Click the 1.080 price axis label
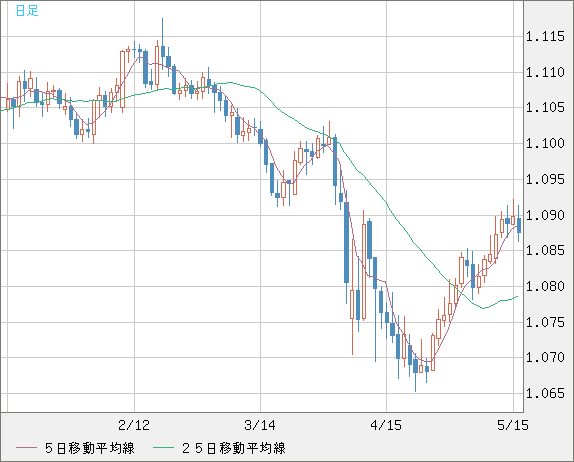Screen dimensions: 574x462 (545, 286)
